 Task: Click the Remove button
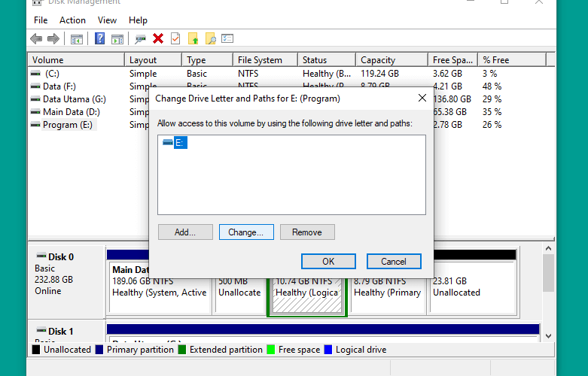pyautogui.click(x=307, y=232)
